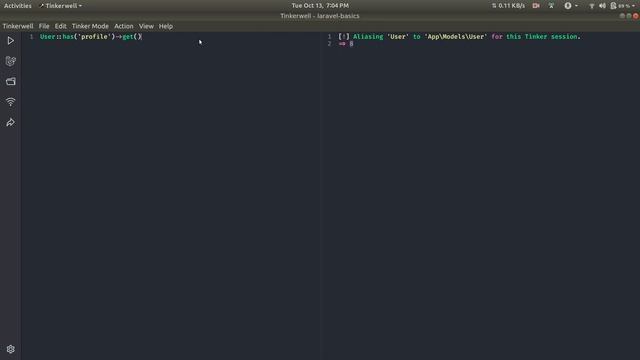Viewport: 640px width, 360px height.
Task: Open the Help menu
Action: 166,26
